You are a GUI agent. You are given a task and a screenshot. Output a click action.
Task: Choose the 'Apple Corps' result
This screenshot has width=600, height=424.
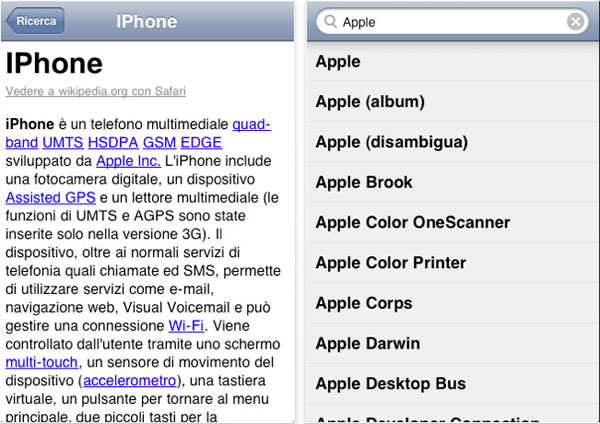tap(453, 303)
